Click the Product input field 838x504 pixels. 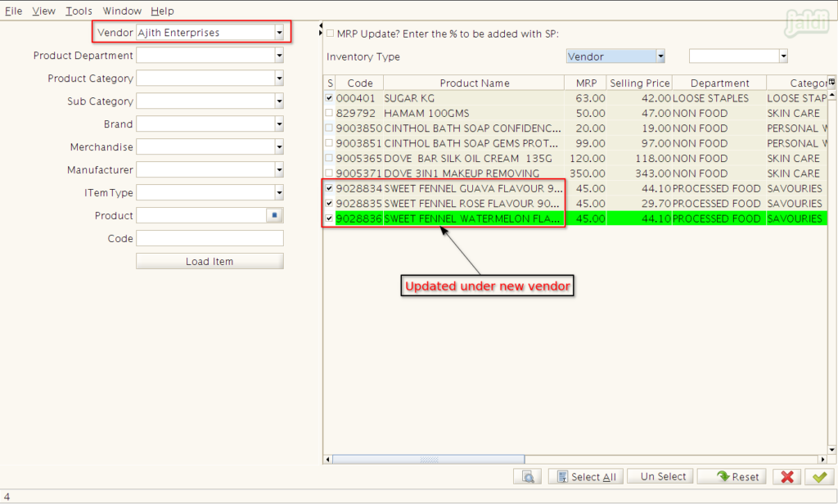tap(201, 215)
